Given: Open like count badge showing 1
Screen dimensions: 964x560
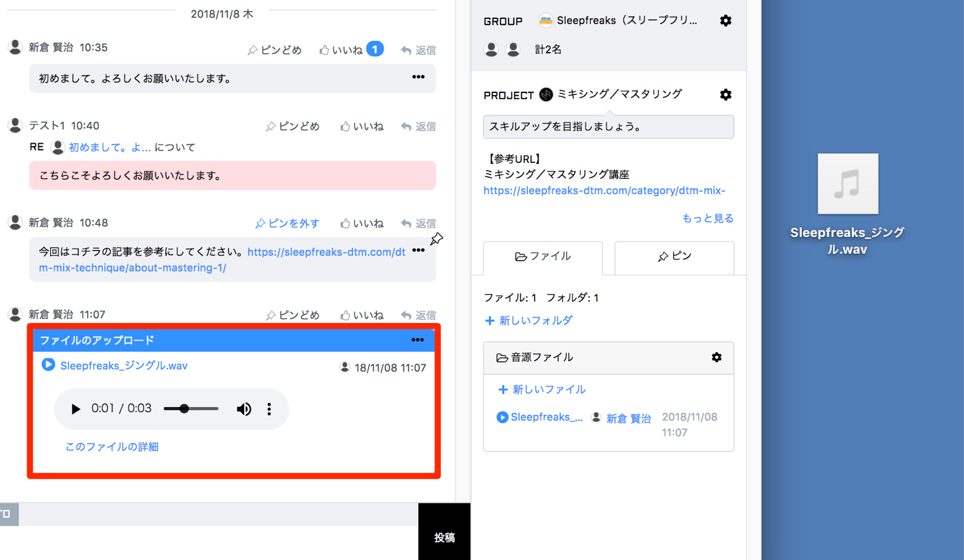Looking at the screenshot, I should [375, 49].
